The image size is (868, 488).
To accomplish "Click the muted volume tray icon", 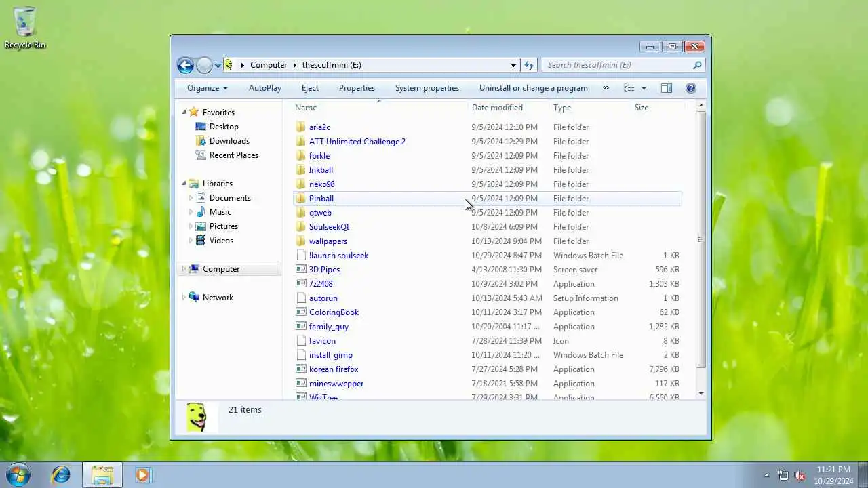I will 800,476.
